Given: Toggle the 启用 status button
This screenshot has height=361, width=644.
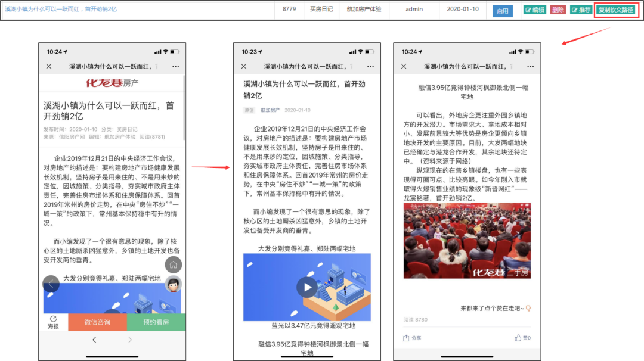Looking at the screenshot, I should tap(502, 10).
